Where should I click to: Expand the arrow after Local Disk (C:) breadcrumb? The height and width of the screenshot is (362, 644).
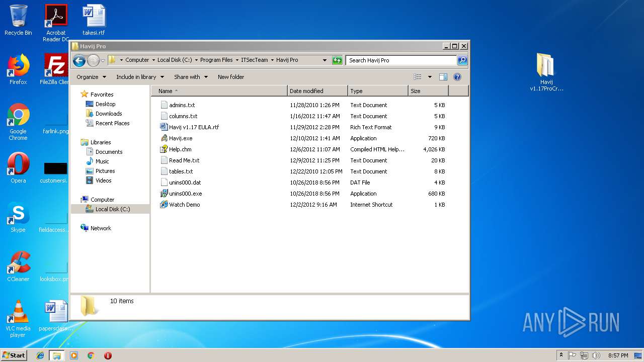click(196, 60)
